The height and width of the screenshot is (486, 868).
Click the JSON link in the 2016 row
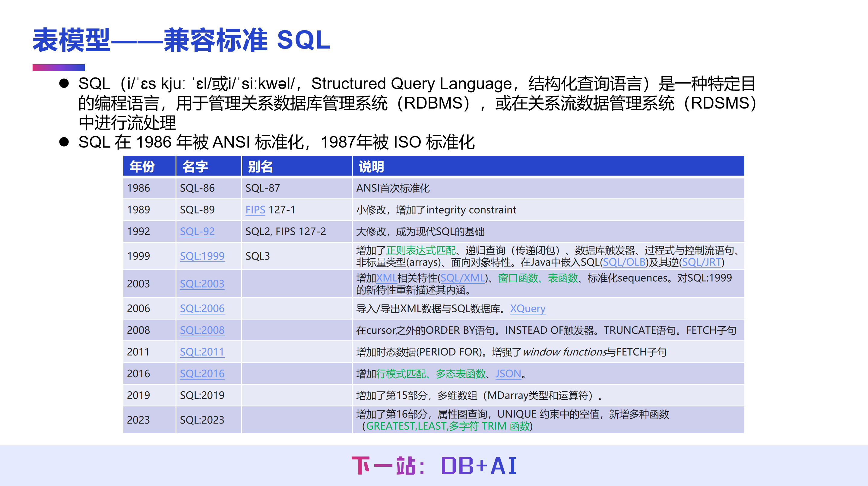(508, 374)
